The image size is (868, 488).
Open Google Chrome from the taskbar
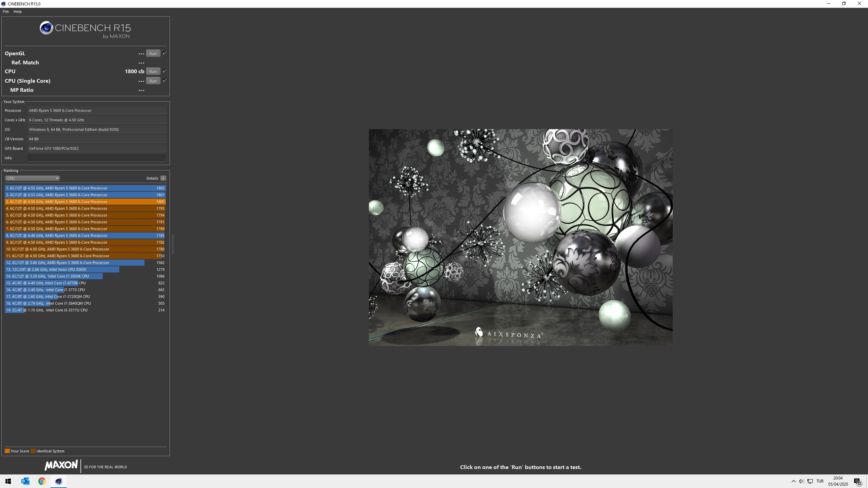(x=42, y=481)
